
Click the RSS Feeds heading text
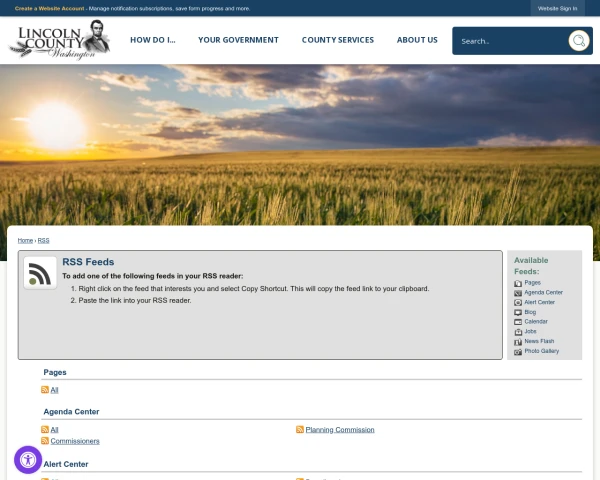click(88, 262)
